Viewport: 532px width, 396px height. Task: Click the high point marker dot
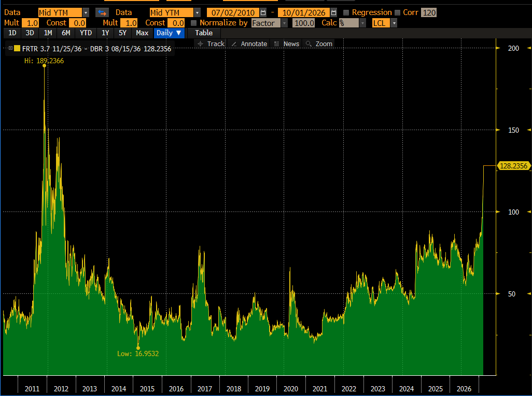[x=45, y=65]
